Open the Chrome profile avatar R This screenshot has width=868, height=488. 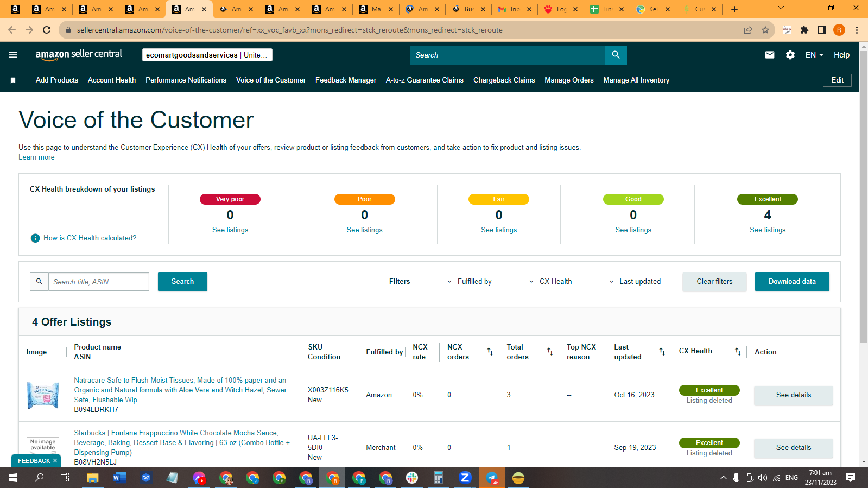[x=839, y=30]
